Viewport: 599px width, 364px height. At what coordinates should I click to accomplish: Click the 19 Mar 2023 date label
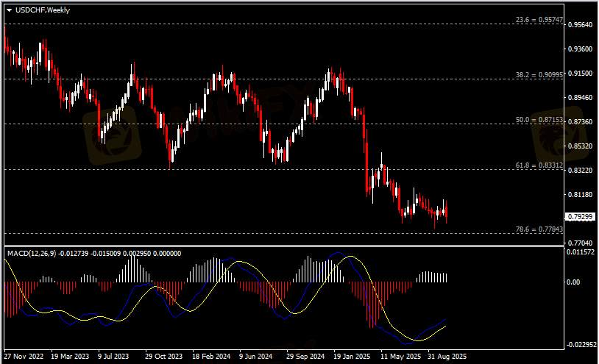coord(70,357)
